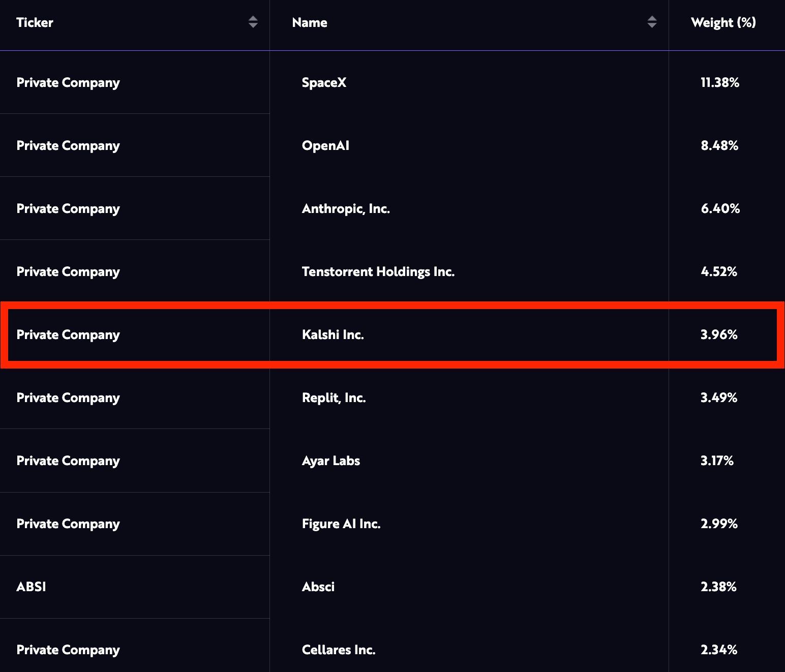Select the Ayar Labs name cell
The image size is (785, 672).
point(331,461)
